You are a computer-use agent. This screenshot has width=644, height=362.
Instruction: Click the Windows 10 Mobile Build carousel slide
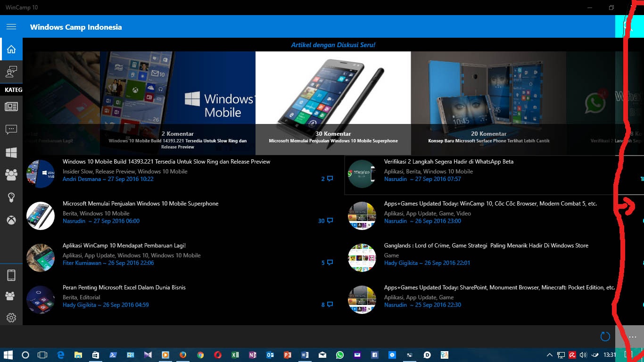(x=178, y=103)
